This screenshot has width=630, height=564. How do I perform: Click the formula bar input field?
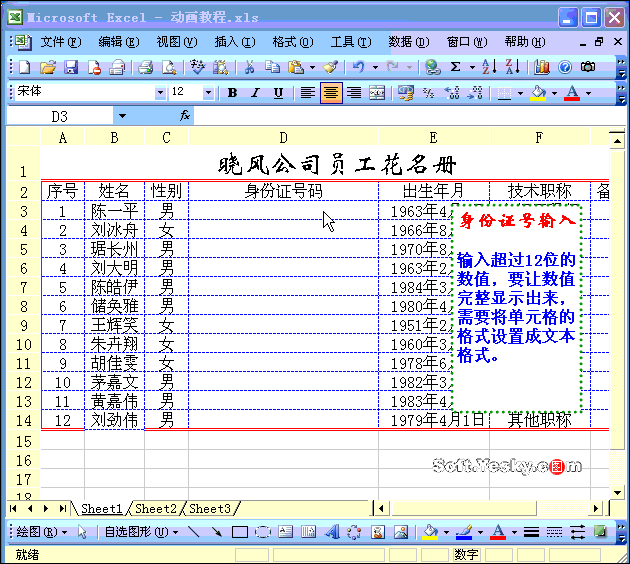coord(408,116)
